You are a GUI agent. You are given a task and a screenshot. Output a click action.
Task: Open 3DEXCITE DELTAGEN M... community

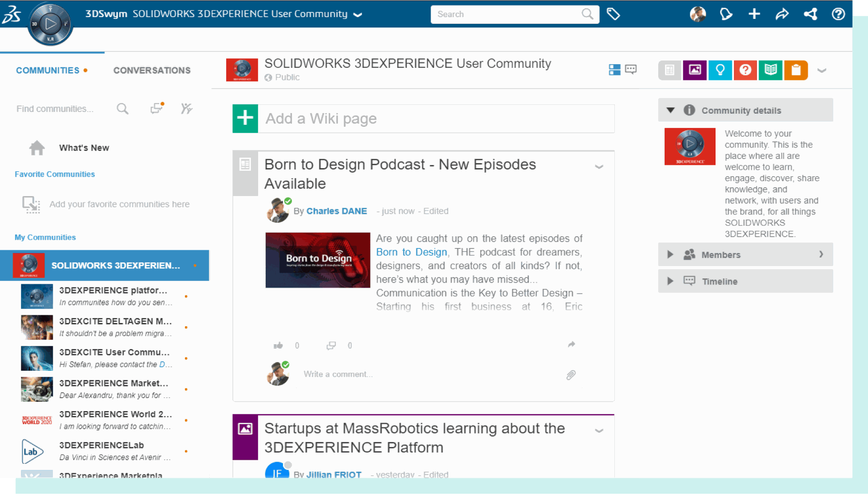click(104, 327)
